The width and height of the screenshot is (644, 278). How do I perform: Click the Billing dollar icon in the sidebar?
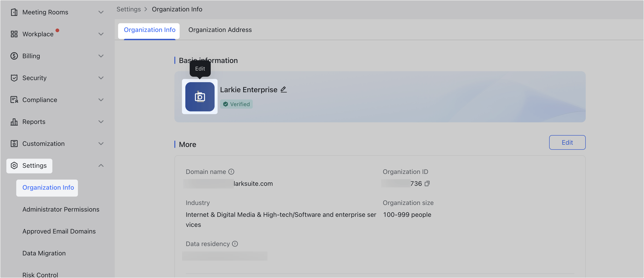click(x=14, y=56)
